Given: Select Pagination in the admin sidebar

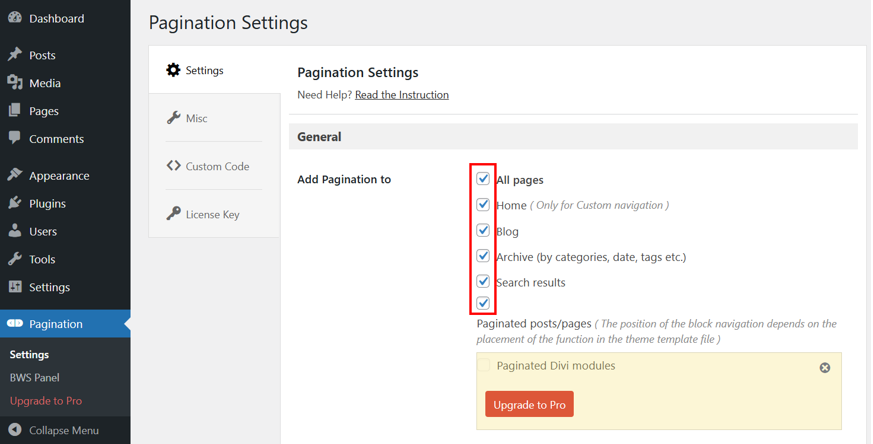Looking at the screenshot, I should coord(65,324).
